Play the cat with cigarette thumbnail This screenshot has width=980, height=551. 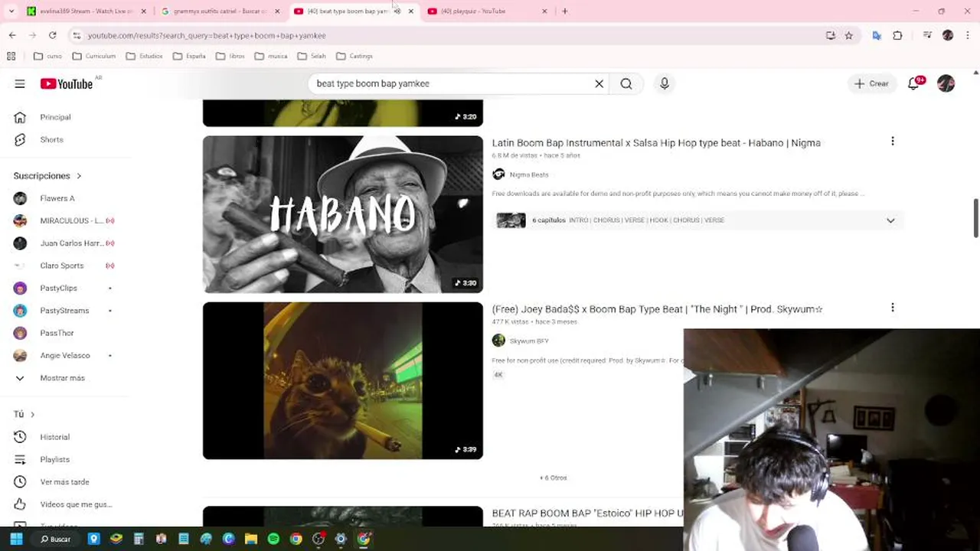click(343, 380)
